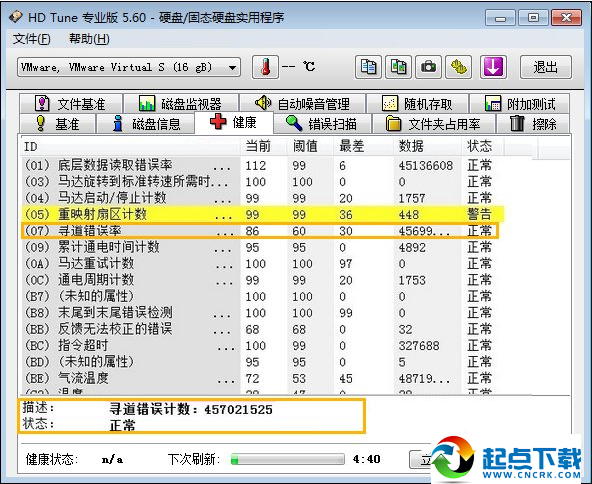
Task: Select the (04) 马达启动/停止计数 row
Action: tap(262, 198)
